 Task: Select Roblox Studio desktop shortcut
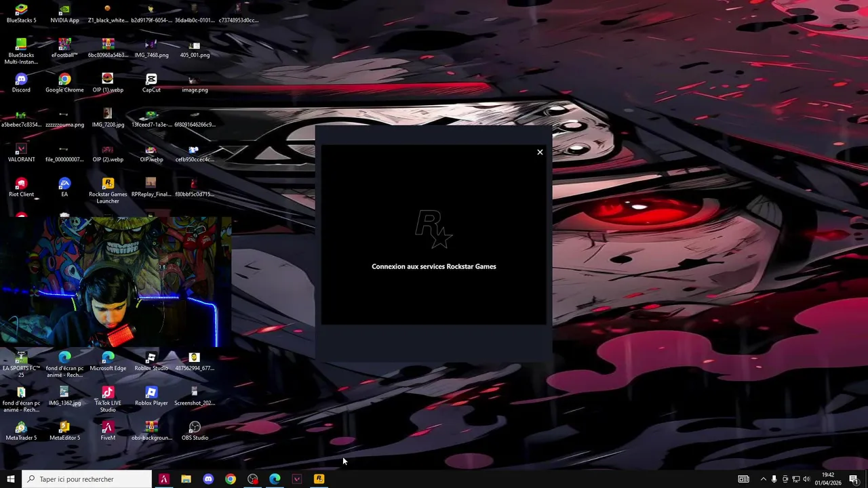pos(151,362)
